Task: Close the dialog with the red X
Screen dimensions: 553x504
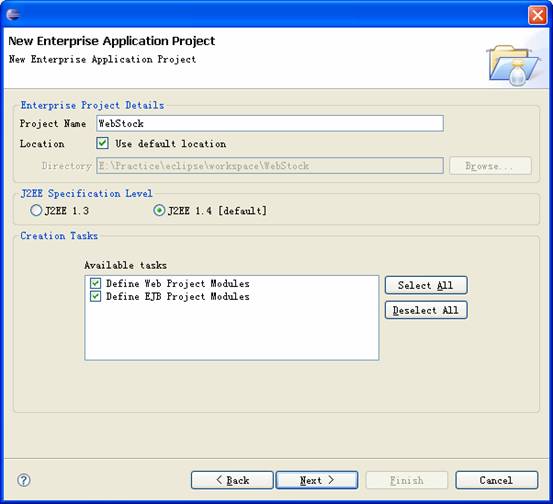Action: click(537, 15)
